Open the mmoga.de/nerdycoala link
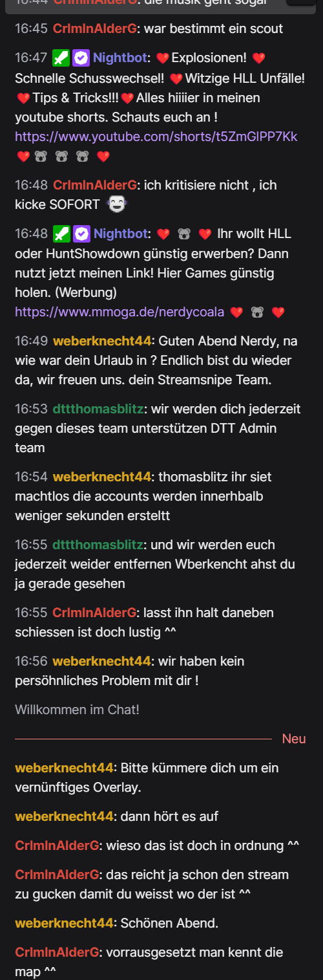The height and width of the screenshot is (980, 323). [x=120, y=312]
